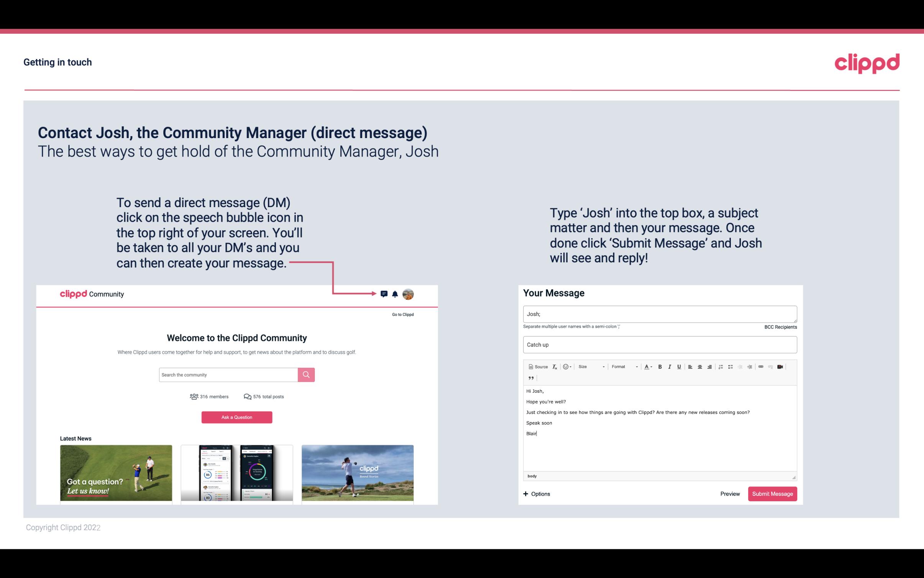
Task: Click the user profile avatar icon
Action: click(409, 294)
